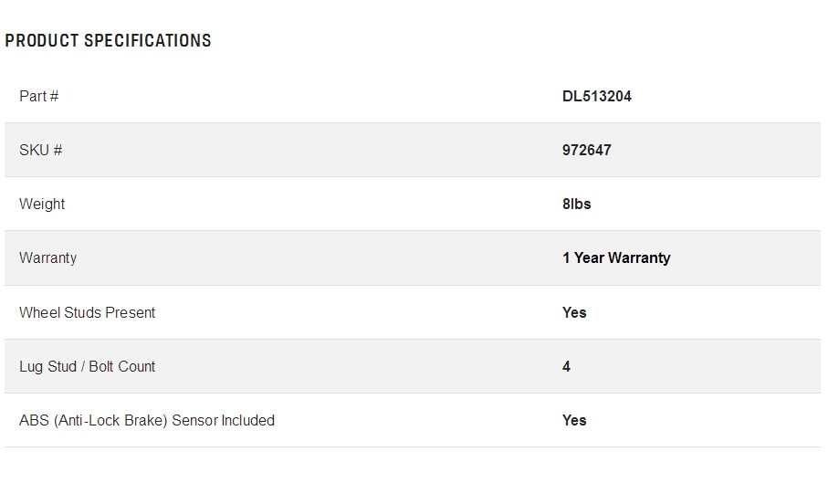Select the SKU # label
This screenshot has height=504, width=828.
pyautogui.click(x=41, y=150)
